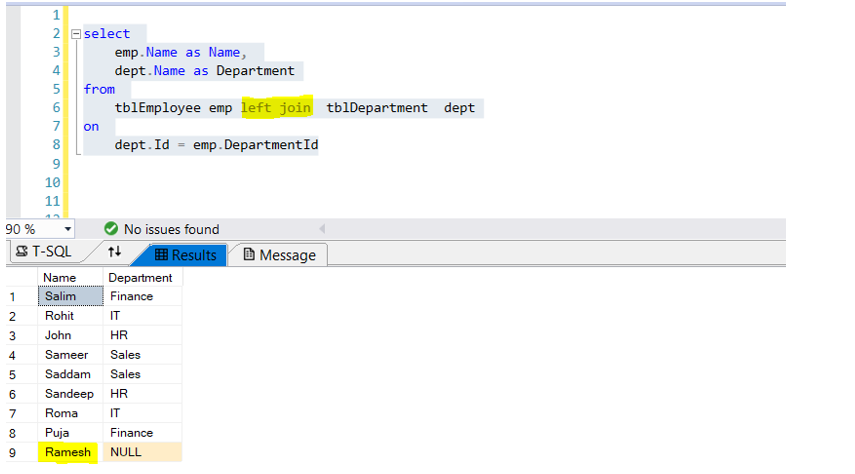Select the Department column header
Screen dimensions: 855x474
[142, 278]
